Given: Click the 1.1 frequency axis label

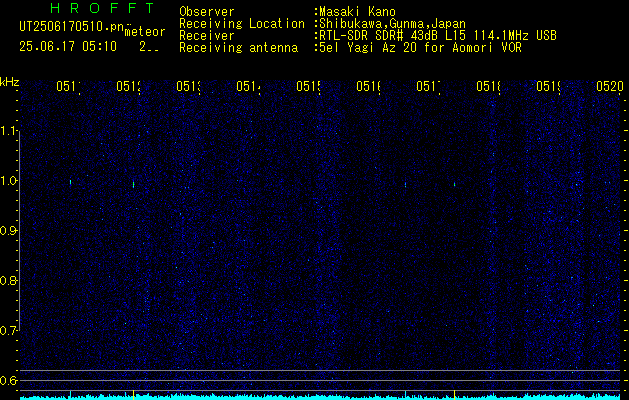Looking at the screenshot, I should 9,130.
